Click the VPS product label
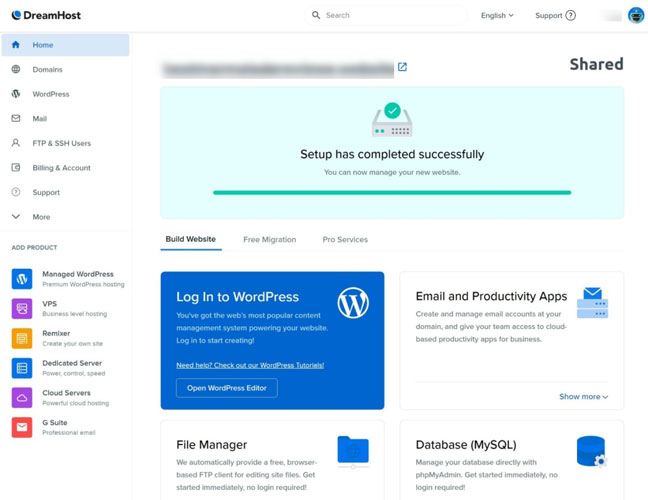The image size is (648, 500). point(50,304)
